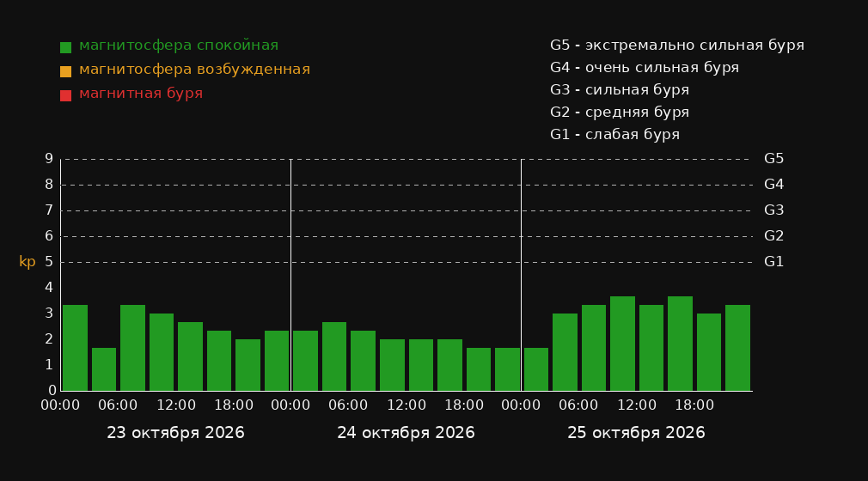Click 'G1 - слабая буря' description
The height and width of the screenshot is (481, 868).
pyautogui.click(x=615, y=135)
